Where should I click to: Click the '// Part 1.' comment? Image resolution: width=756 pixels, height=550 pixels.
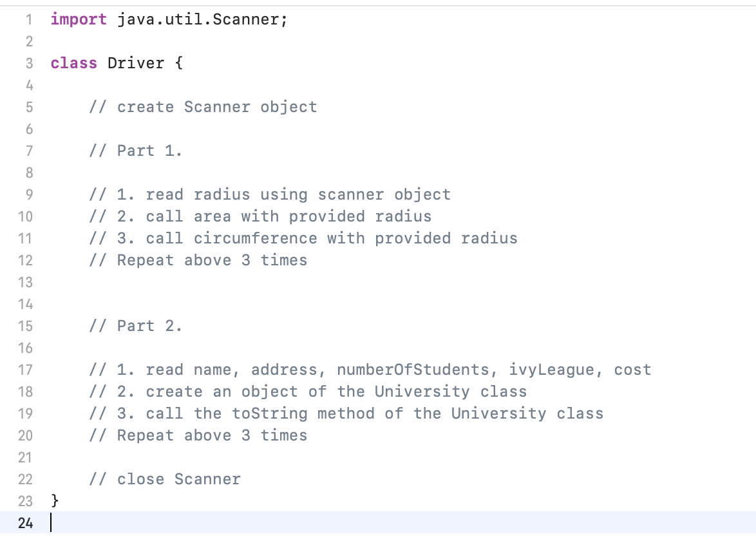coord(136,151)
